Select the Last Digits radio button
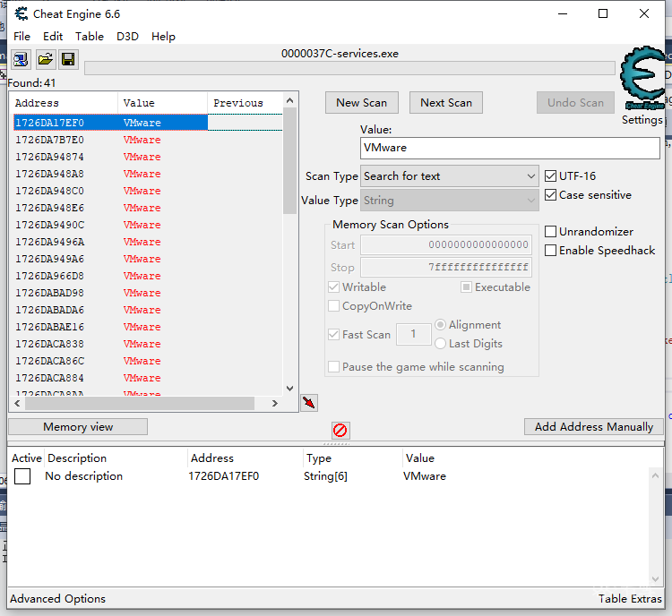 (440, 344)
